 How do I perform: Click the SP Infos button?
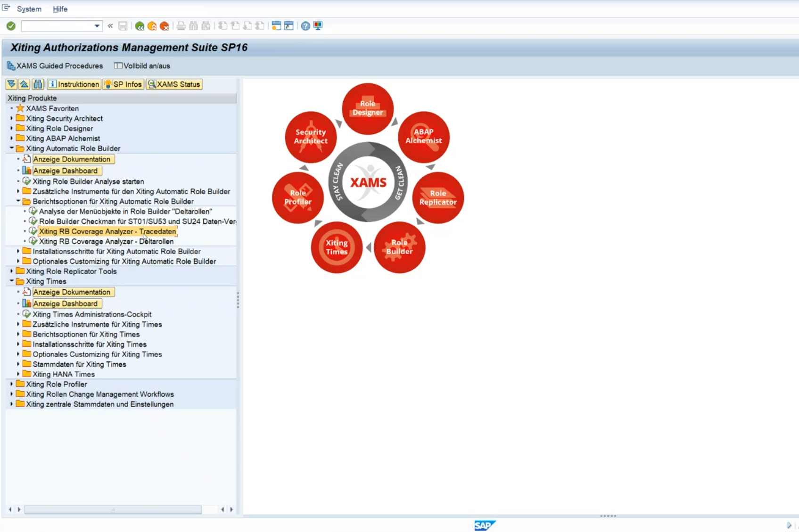(x=123, y=84)
